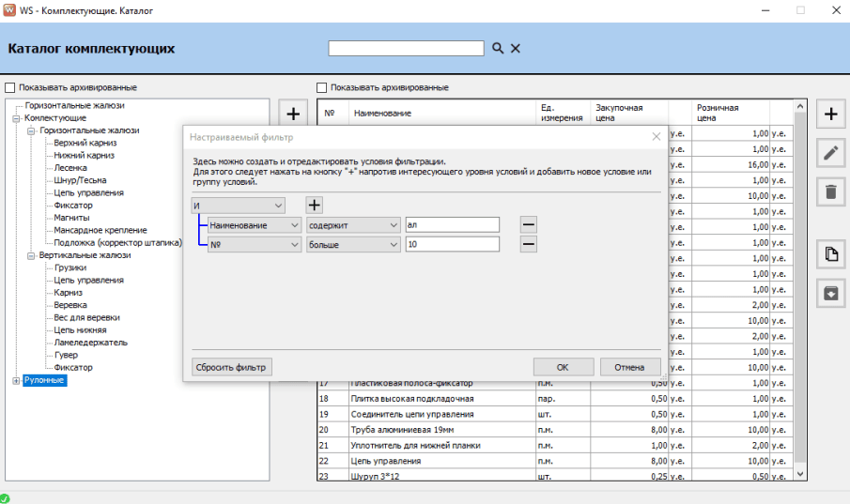The image size is (850, 504).
Task: Select Ламеледержатель in the tree
Action: coord(90,343)
